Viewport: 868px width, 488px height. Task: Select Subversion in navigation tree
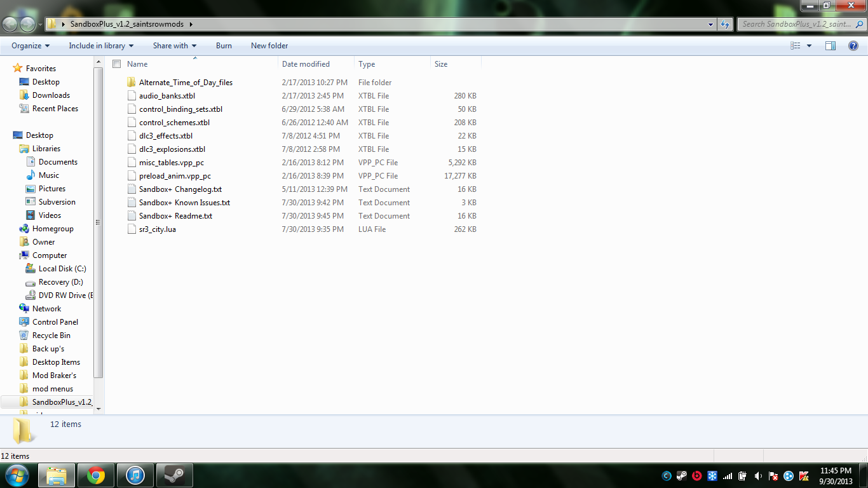click(57, 202)
